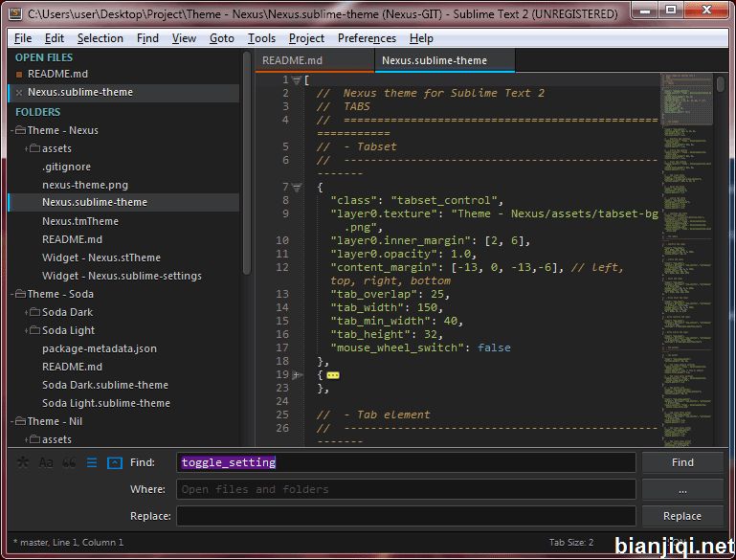Open the File menu
Screen dimensions: 736x560
pyautogui.click(x=23, y=38)
